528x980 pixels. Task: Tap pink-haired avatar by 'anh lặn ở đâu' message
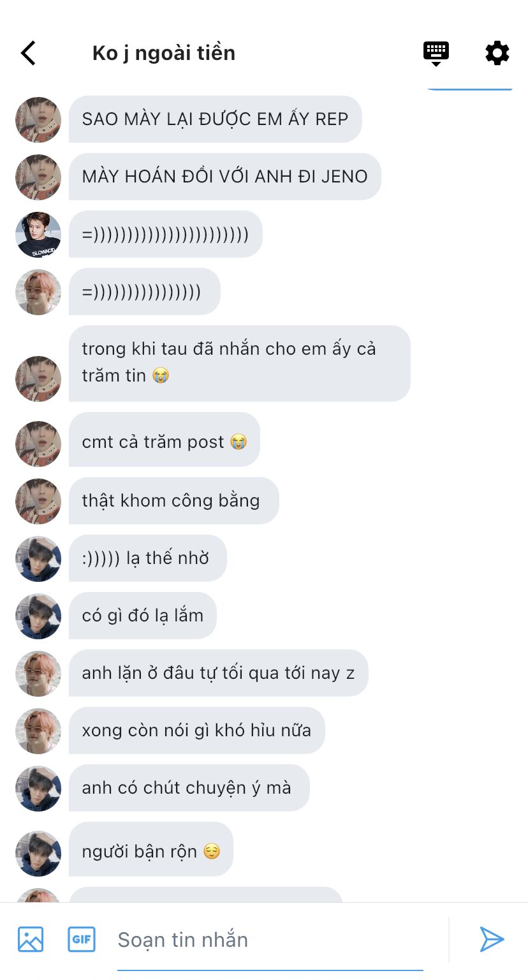38,674
